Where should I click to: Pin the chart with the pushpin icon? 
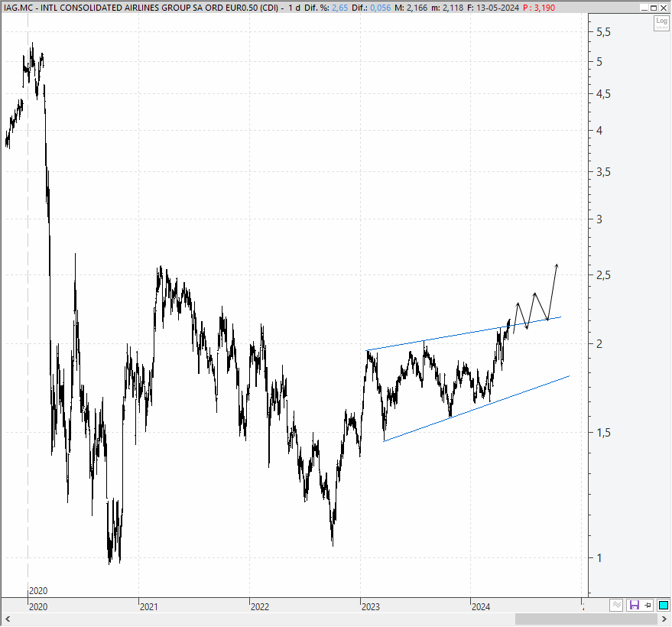tap(648, 605)
